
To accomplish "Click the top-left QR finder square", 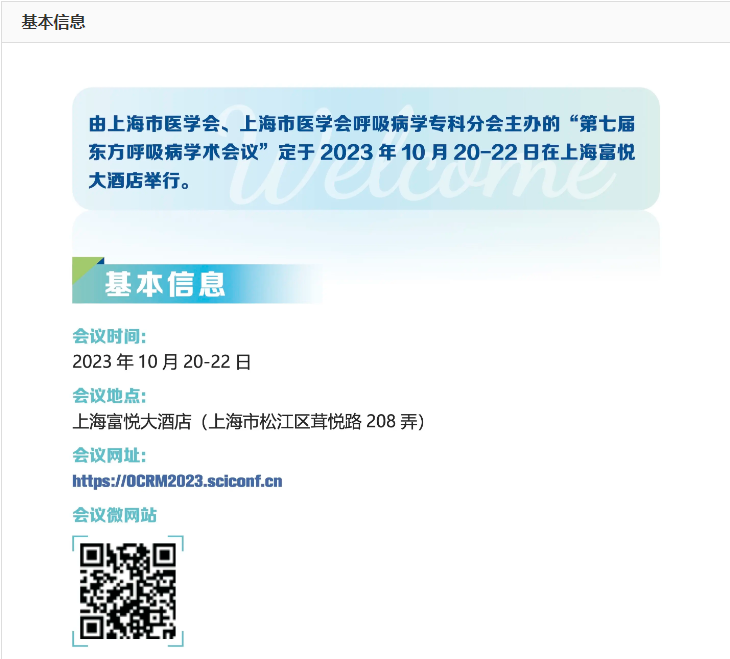I will (x=92, y=555).
